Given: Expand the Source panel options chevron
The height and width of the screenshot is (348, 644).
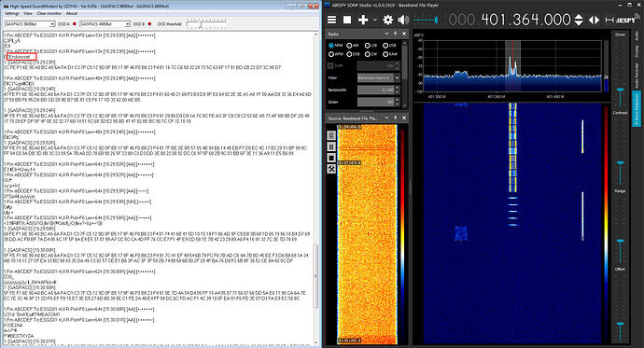Looking at the screenshot, I should pos(386,118).
